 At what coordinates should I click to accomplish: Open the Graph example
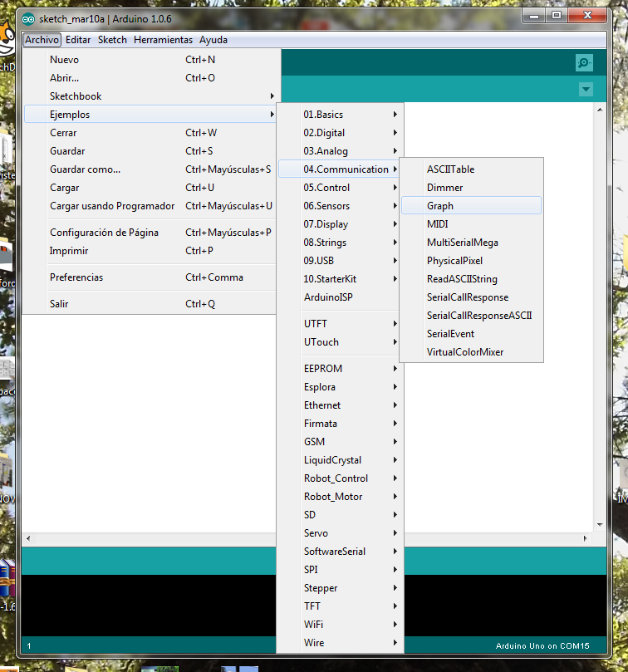pyautogui.click(x=472, y=206)
